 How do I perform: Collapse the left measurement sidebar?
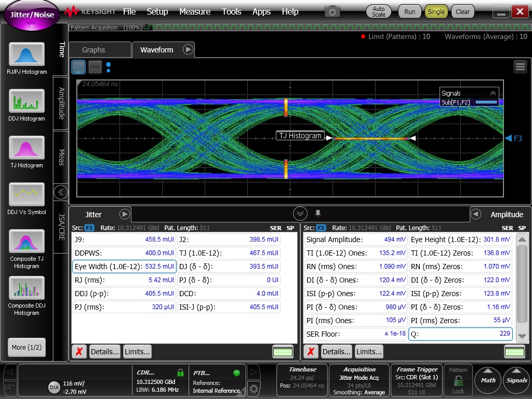pyautogui.click(x=61, y=192)
